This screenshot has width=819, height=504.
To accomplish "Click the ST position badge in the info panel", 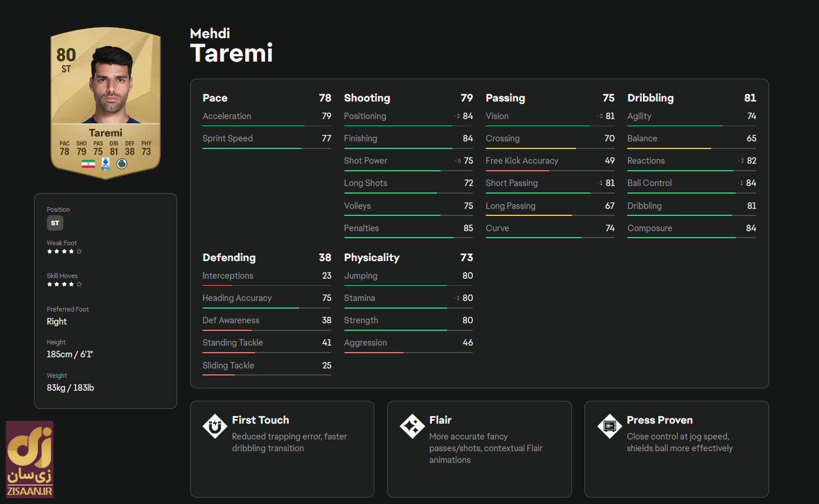I will click(x=55, y=223).
